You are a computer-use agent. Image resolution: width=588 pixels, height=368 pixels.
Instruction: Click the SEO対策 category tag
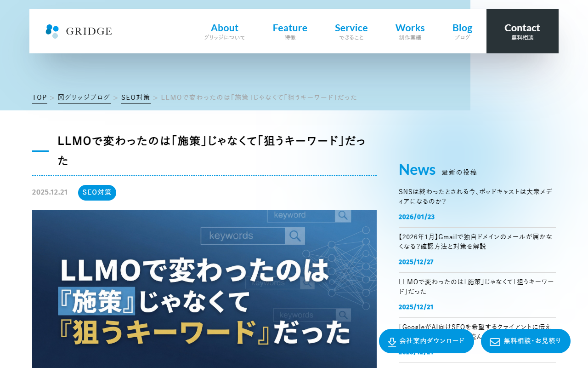[97, 193]
